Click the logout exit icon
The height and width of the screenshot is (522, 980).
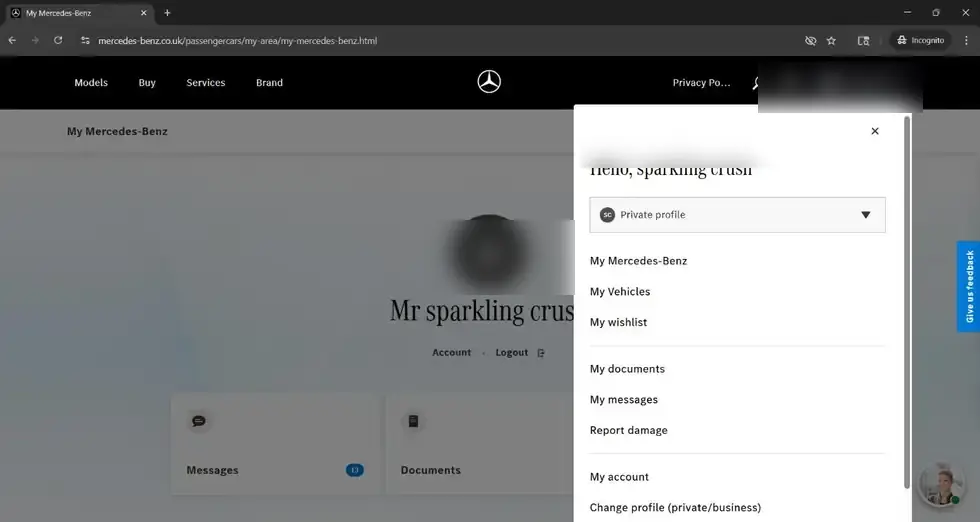point(541,353)
